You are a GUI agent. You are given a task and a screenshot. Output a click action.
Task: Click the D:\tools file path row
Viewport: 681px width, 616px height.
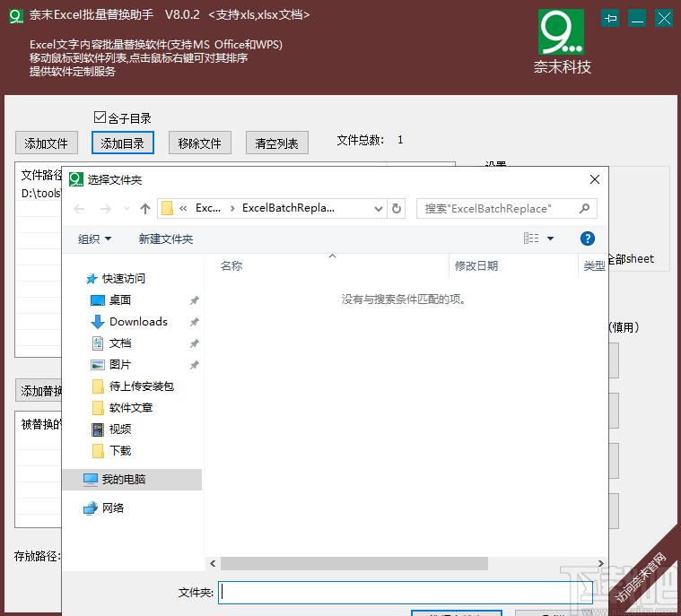[41, 193]
